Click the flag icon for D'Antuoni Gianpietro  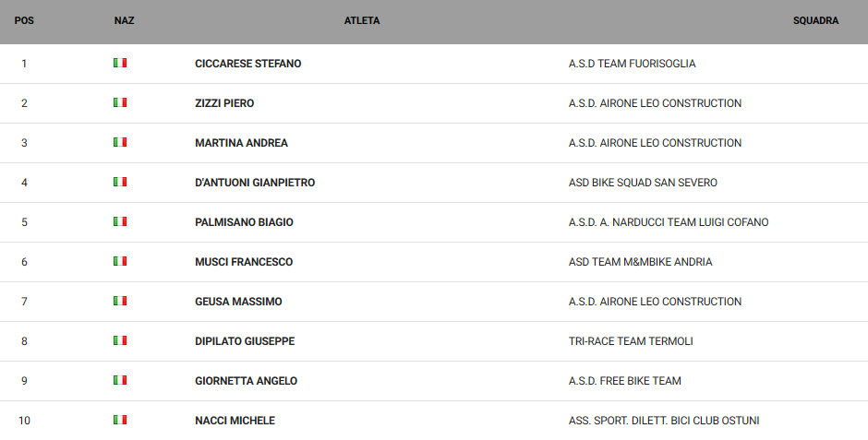[x=120, y=182]
